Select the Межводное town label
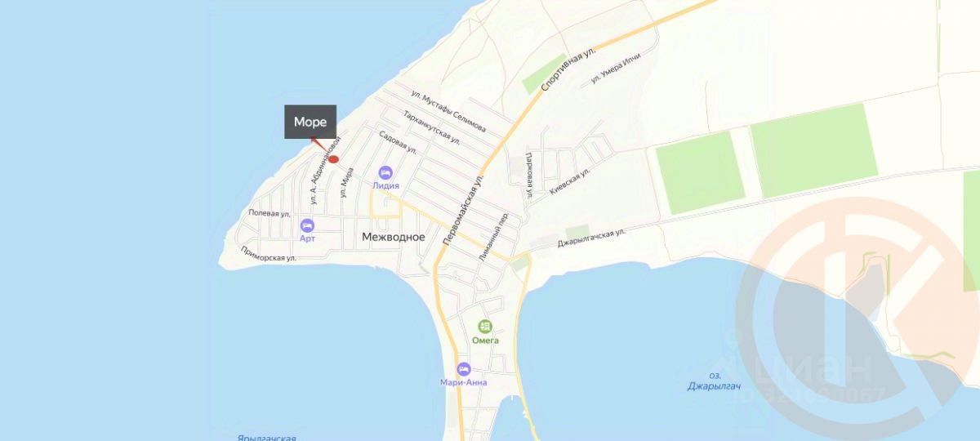 [x=393, y=237]
